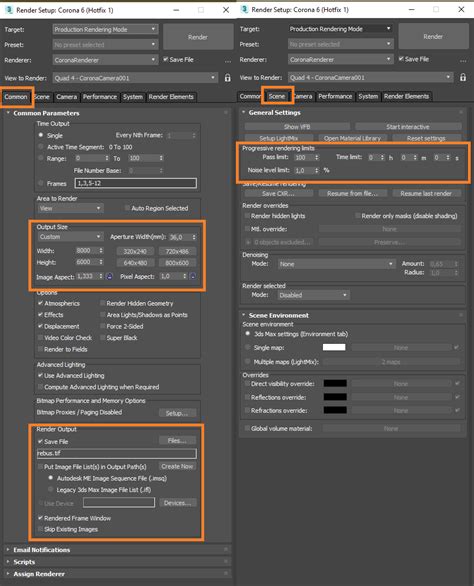Open Target dropdown in left window
This screenshot has width=474, height=586.
[105, 29]
